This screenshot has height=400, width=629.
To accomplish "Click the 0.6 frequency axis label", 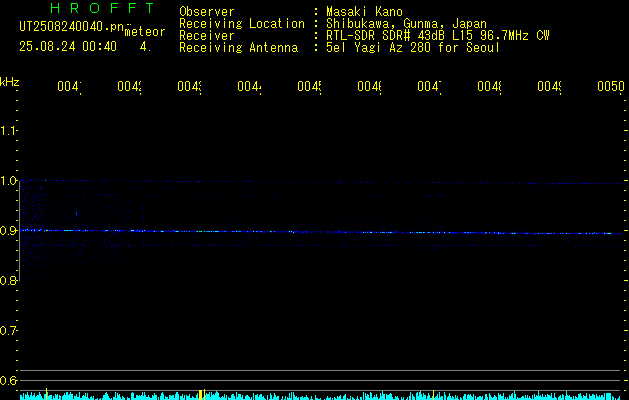I will tap(9, 381).
